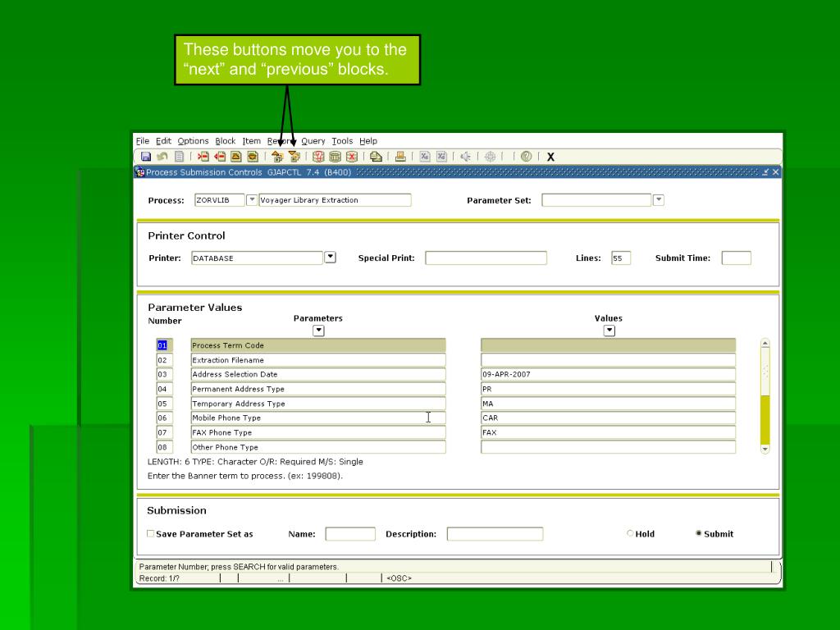Click the parameter list scrollbar up arrow
Viewport: 840px width, 630px height.
coord(765,344)
